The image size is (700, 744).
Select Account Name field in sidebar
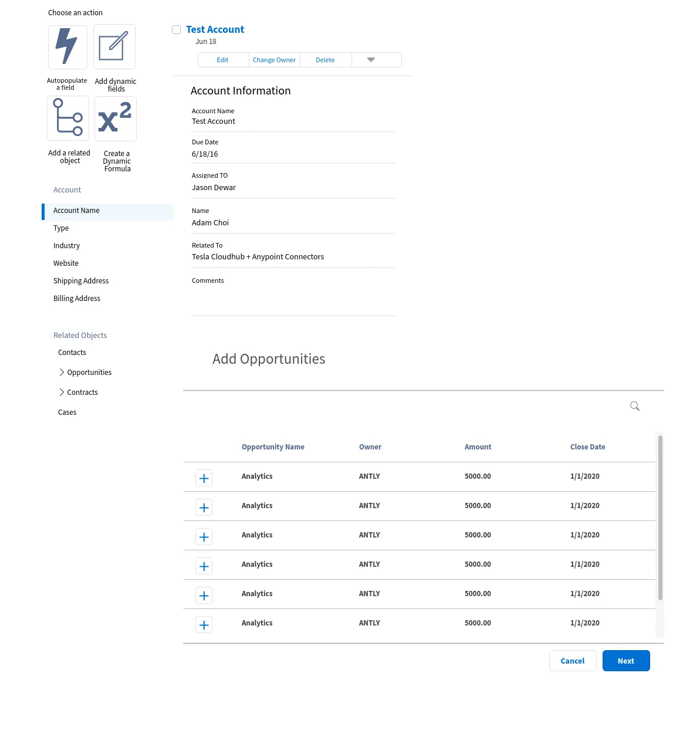tap(107, 211)
